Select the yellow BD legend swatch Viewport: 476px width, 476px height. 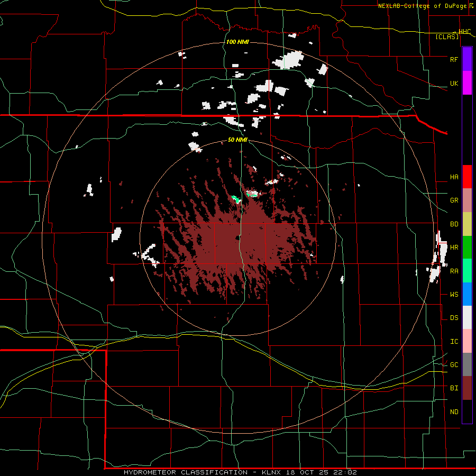click(x=467, y=224)
